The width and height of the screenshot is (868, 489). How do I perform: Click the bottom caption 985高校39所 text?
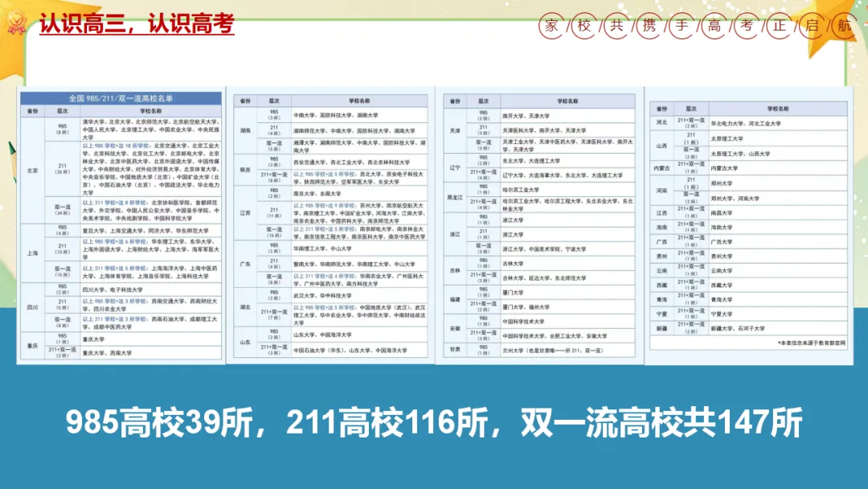[x=159, y=423]
